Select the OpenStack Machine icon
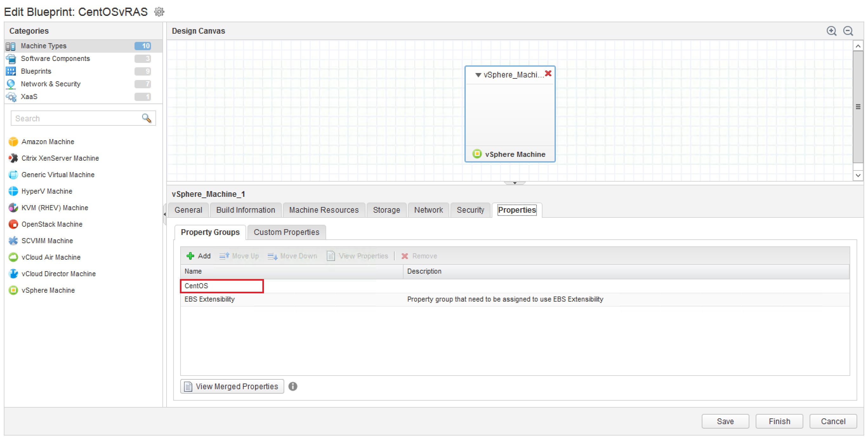 [x=13, y=224]
